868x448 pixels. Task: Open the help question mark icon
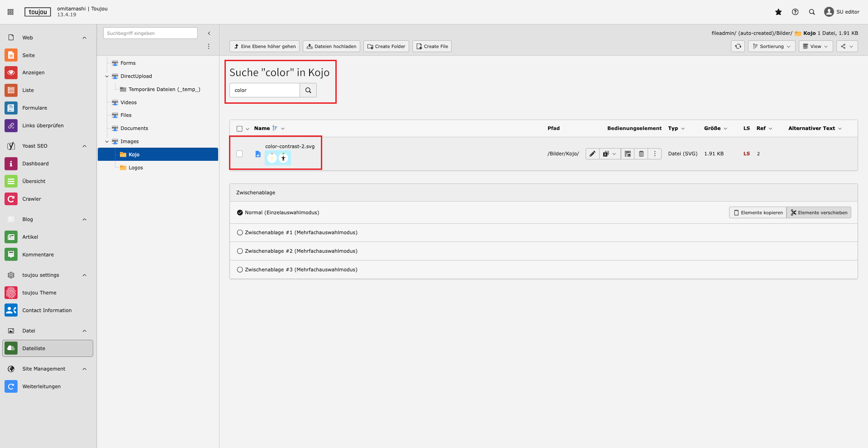(x=795, y=12)
